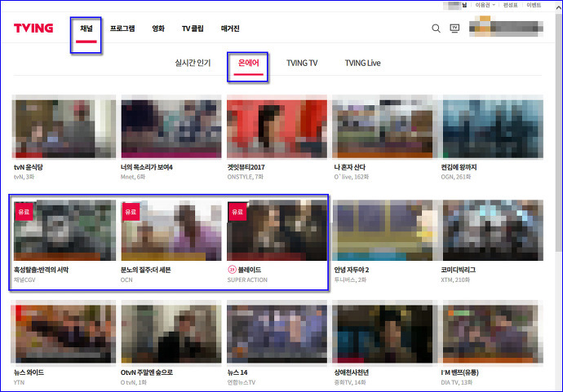The width and height of the screenshot is (563, 392).
Task: Click the OtvN 주말엔 숲으로 title
Action: (147, 372)
